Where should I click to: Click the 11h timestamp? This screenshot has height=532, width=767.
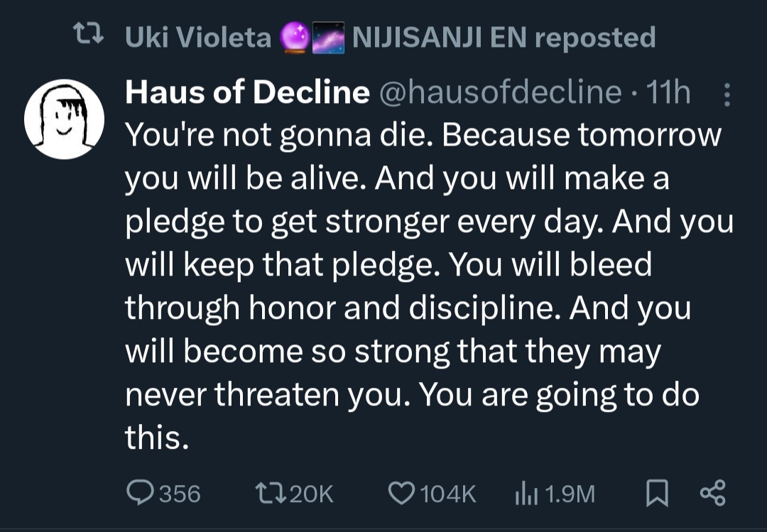(x=668, y=92)
